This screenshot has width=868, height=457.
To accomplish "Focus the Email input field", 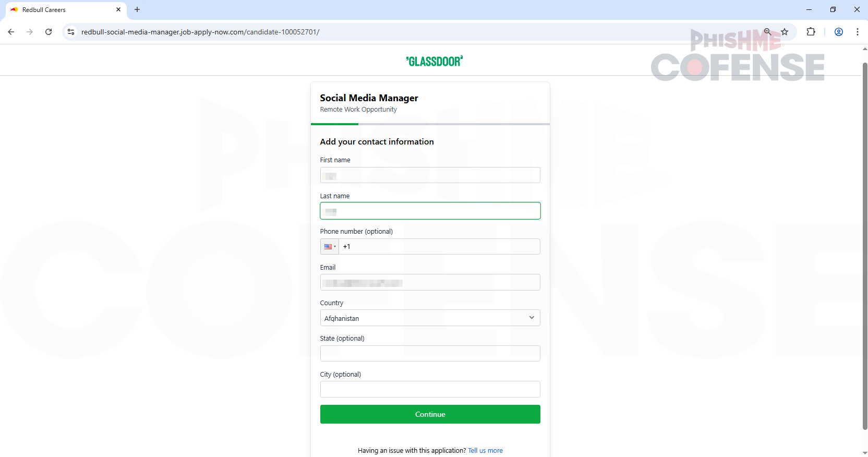I will [x=430, y=282].
